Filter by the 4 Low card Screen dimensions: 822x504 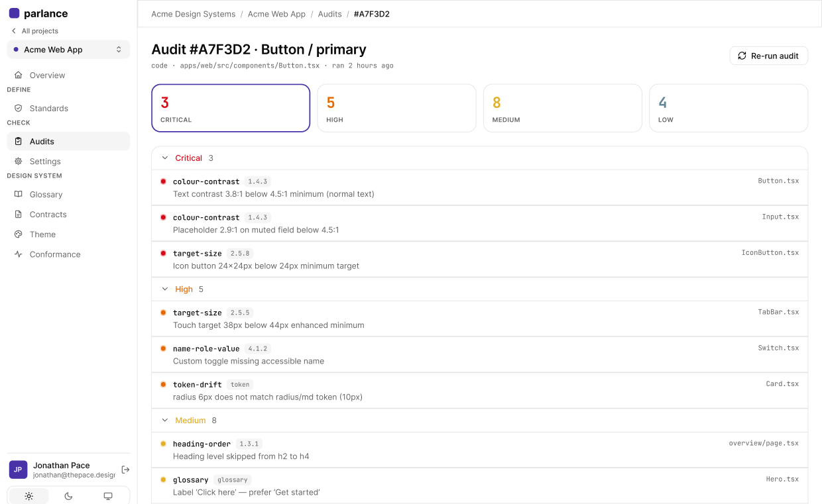coord(728,108)
